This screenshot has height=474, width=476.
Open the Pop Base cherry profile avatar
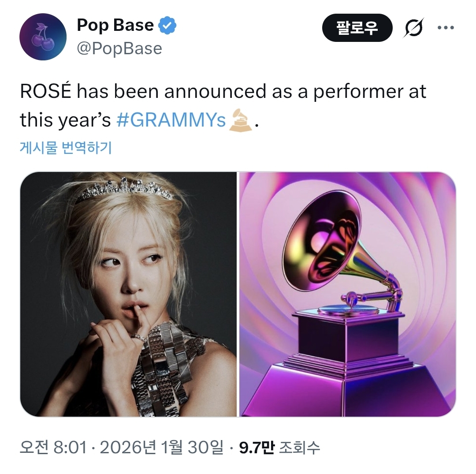pos(43,37)
